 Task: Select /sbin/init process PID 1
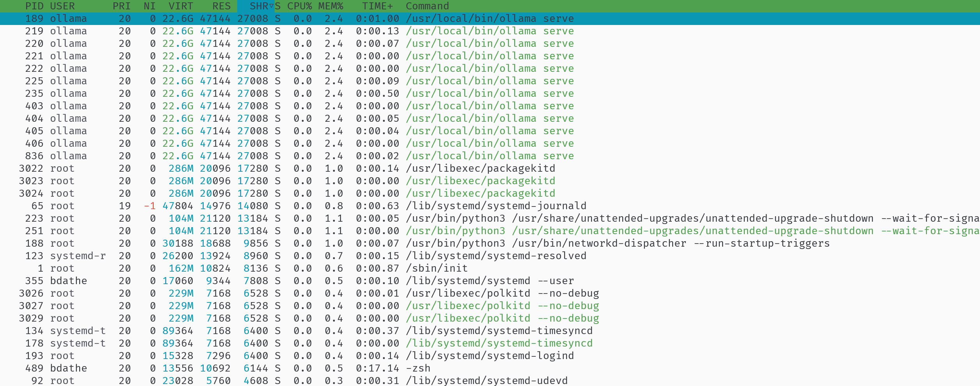click(x=490, y=269)
